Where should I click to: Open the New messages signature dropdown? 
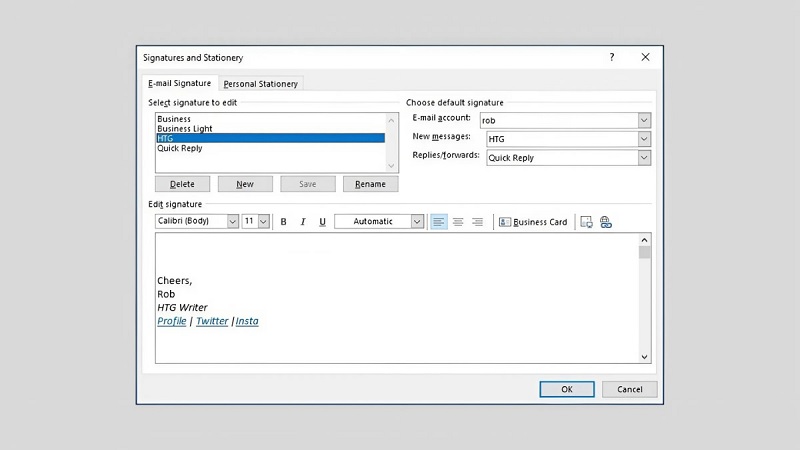[x=644, y=139]
